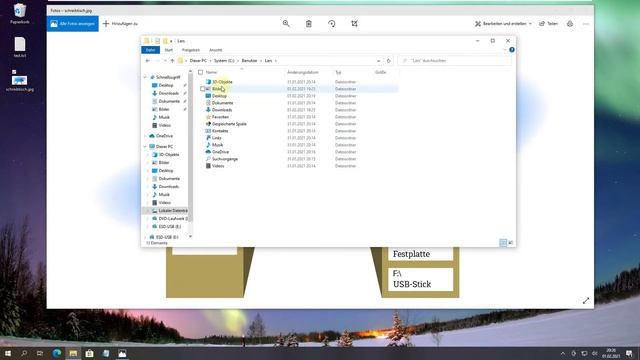Sort by the Typ column header

point(338,72)
